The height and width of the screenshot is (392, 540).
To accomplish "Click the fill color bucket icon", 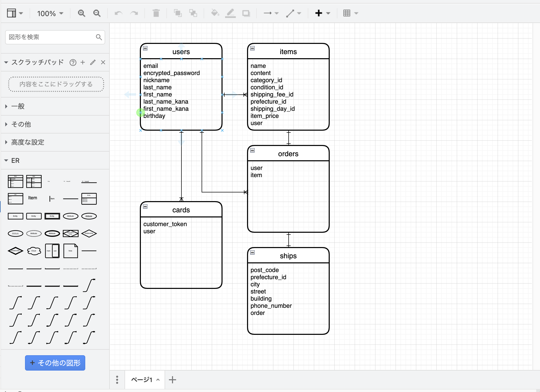I will [215, 13].
